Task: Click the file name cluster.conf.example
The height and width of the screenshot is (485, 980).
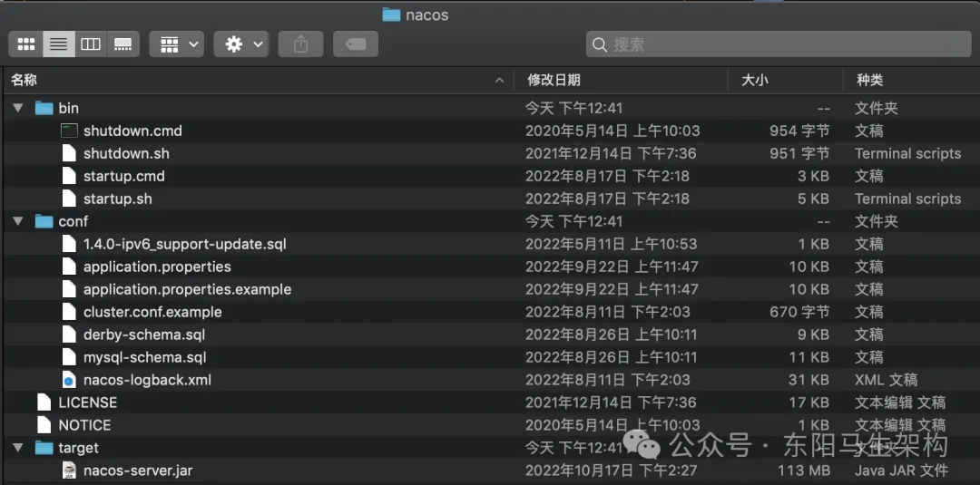Action: [152, 312]
